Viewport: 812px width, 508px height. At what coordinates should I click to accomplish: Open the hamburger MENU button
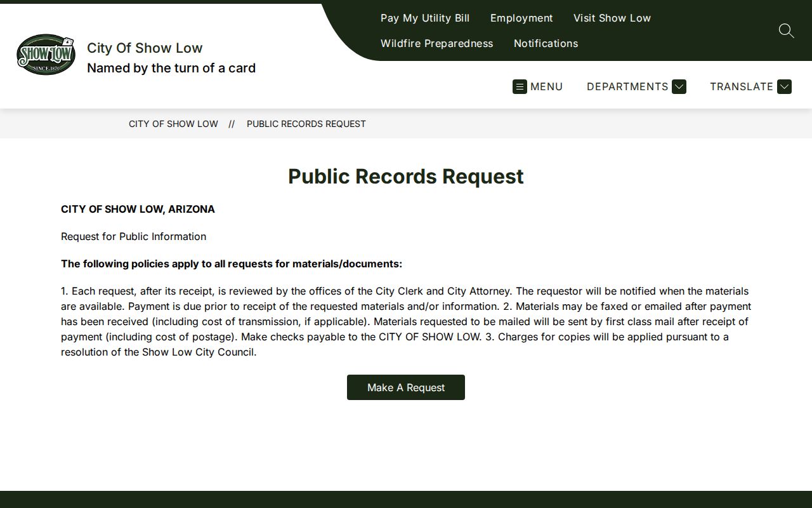coord(538,86)
